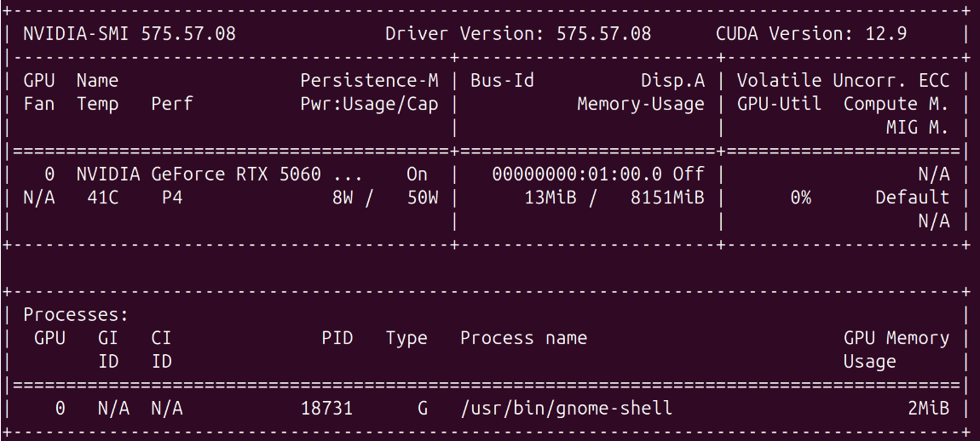Click the CUDA Version 12.9 text
Screen dimensions: 980x441
(x=811, y=34)
